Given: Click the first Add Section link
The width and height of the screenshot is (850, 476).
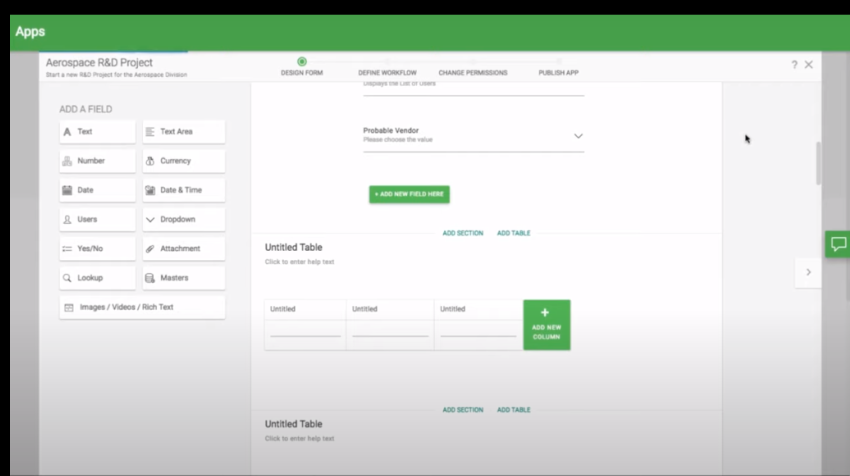Looking at the screenshot, I should (462, 233).
